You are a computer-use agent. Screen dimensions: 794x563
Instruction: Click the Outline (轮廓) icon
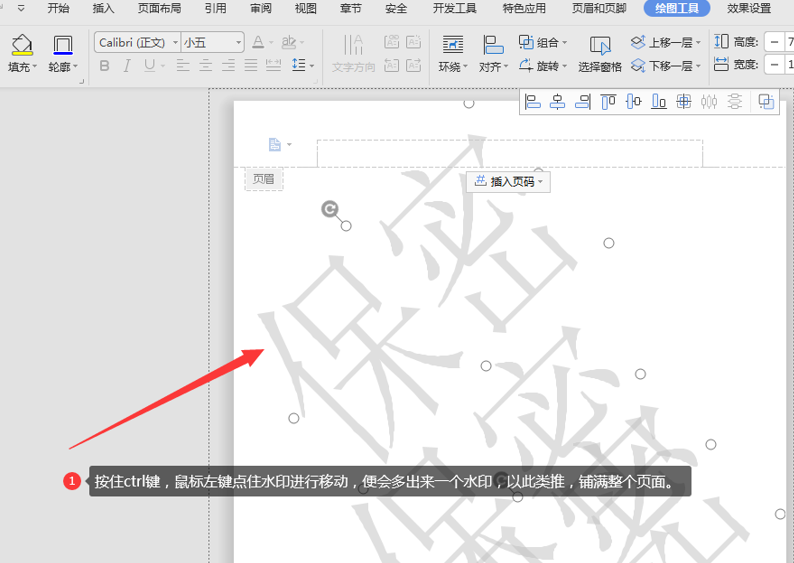pos(63,45)
